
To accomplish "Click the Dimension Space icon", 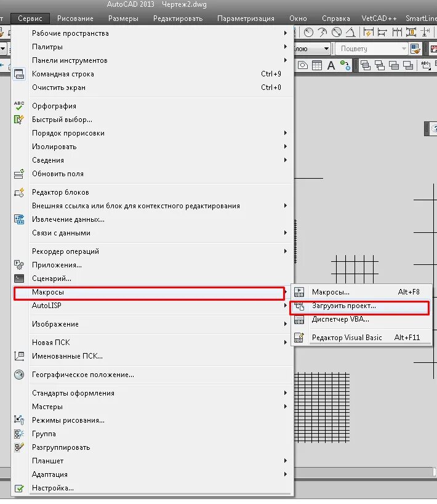I will [x=411, y=33].
